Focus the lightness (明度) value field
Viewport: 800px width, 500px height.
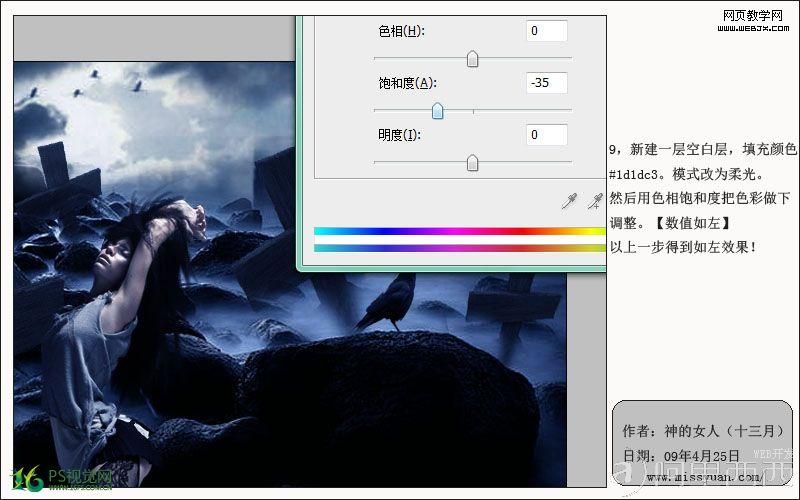pos(546,135)
